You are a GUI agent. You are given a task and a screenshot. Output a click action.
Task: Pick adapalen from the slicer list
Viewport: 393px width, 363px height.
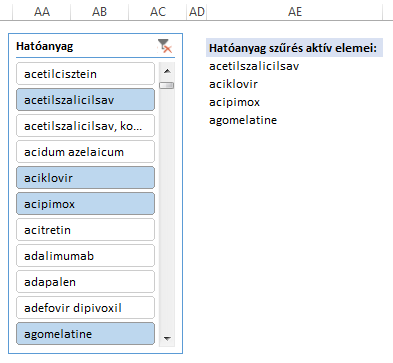[x=85, y=282]
